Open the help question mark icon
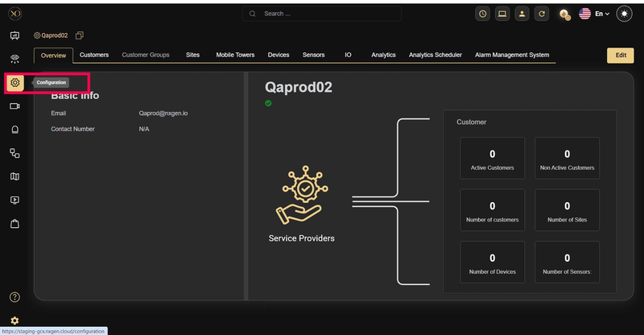 14,297
